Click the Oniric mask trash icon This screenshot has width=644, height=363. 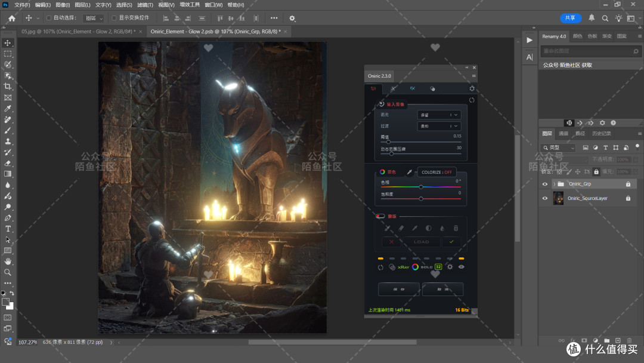pyautogui.click(x=456, y=228)
